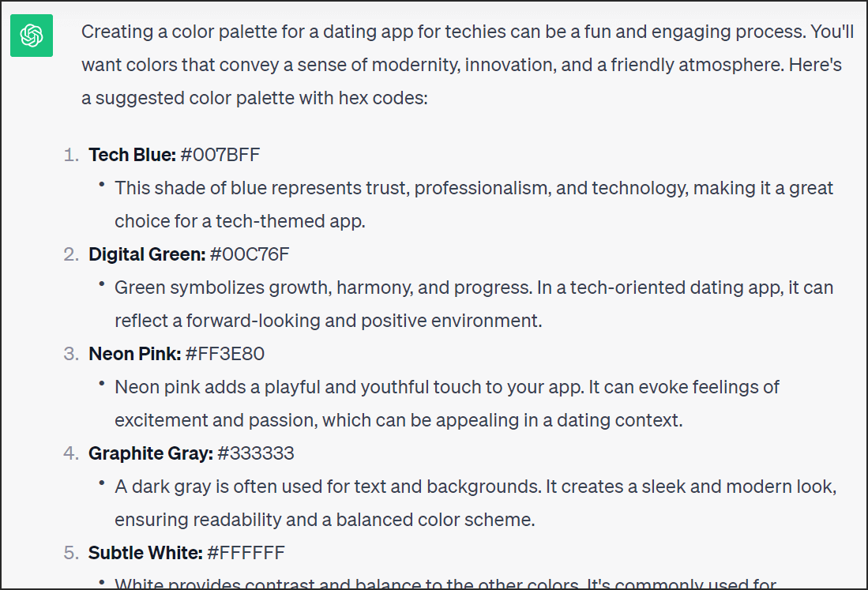Image resolution: width=868 pixels, height=590 pixels.
Task: Click the bullet about neon pink playfulness
Action: pos(447,404)
